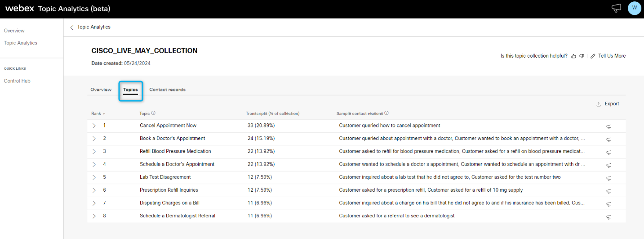Click feedback icon for Schedule a Dermatologist Referral row
Viewport: 644px width, 239px height.
608,217
